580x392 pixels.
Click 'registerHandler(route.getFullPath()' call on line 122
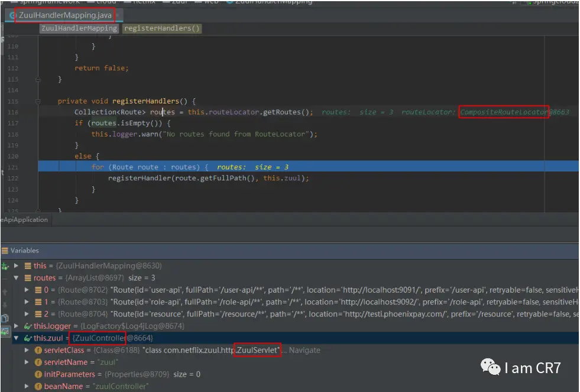pos(183,178)
